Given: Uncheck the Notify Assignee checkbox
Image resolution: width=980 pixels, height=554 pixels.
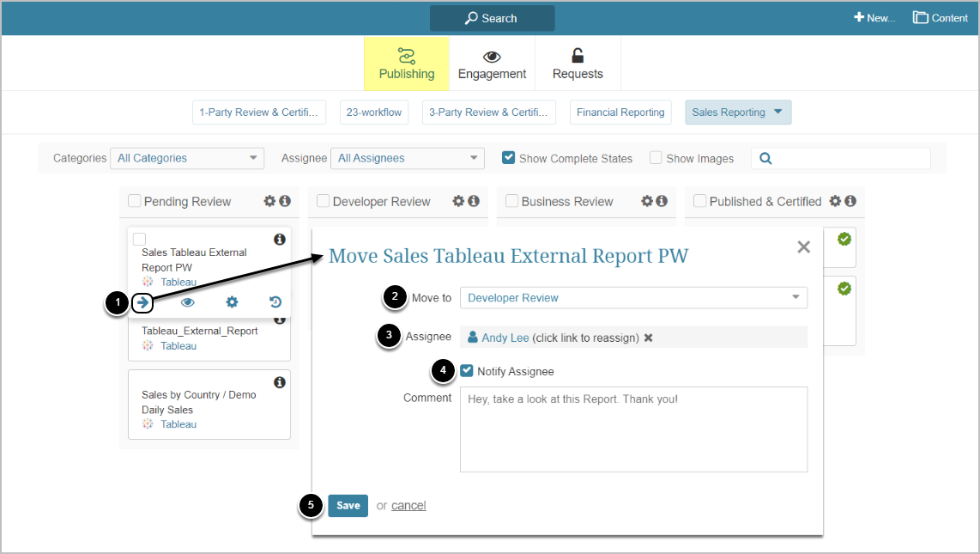Looking at the screenshot, I should [467, 371].
